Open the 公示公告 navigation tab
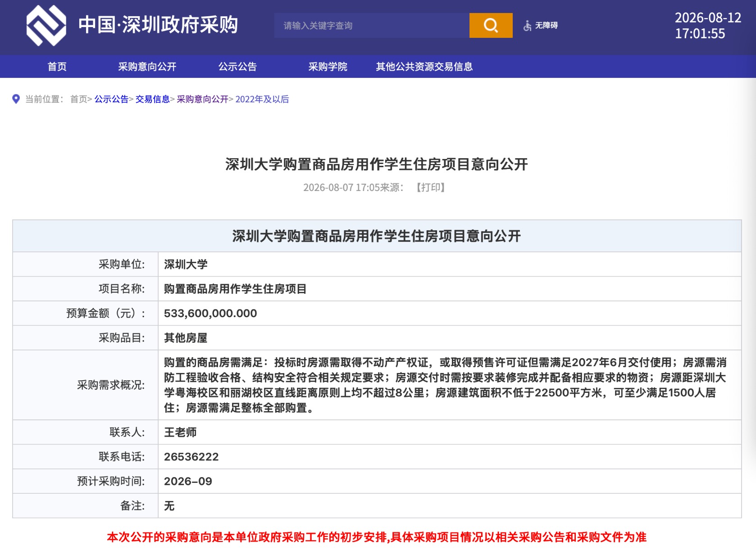The width and height of the screenshot is (756, 555). pos(237,67)
